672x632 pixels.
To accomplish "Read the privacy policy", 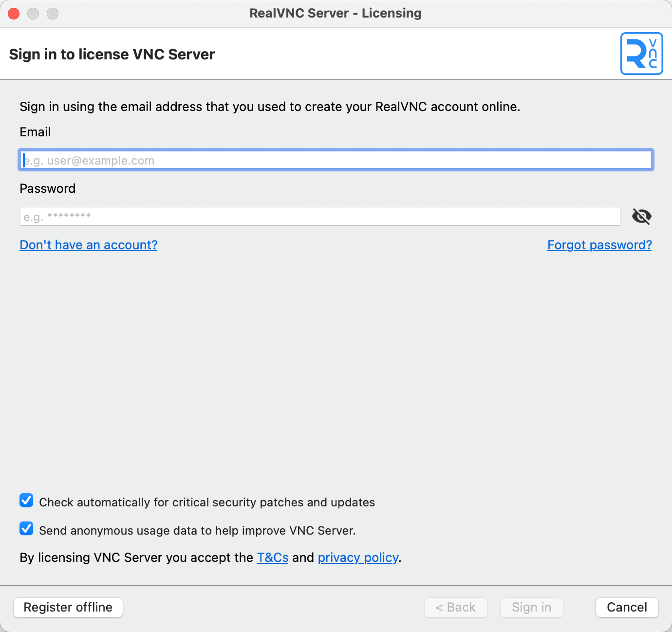I will click(x=358, y=558).
